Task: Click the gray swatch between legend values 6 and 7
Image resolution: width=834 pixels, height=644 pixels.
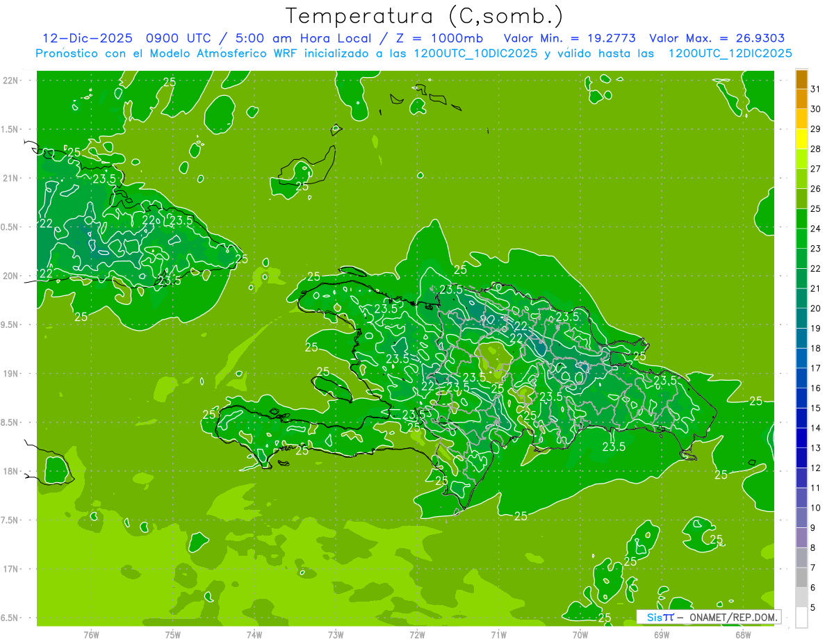Action: pos(801,577)
